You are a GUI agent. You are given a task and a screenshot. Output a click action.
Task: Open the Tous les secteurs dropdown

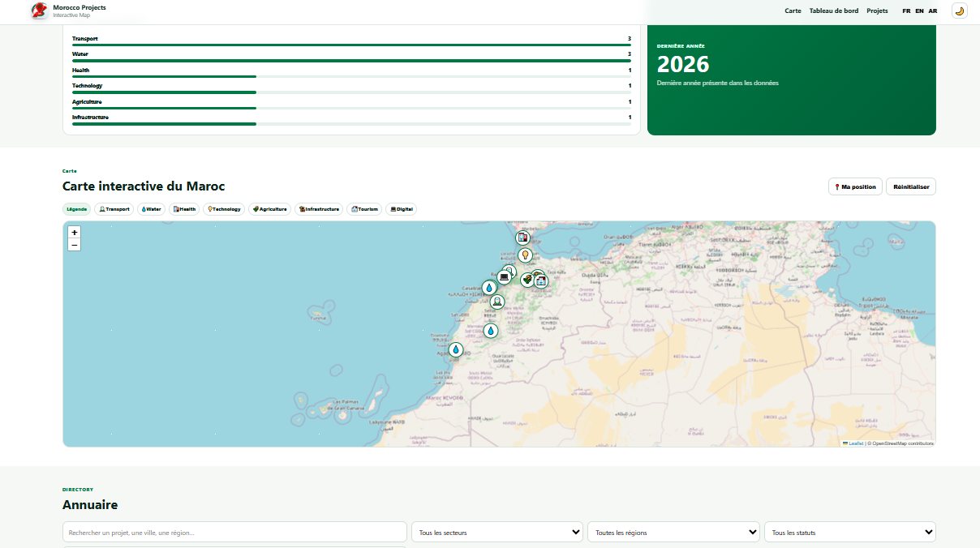[x=497, y=532]
